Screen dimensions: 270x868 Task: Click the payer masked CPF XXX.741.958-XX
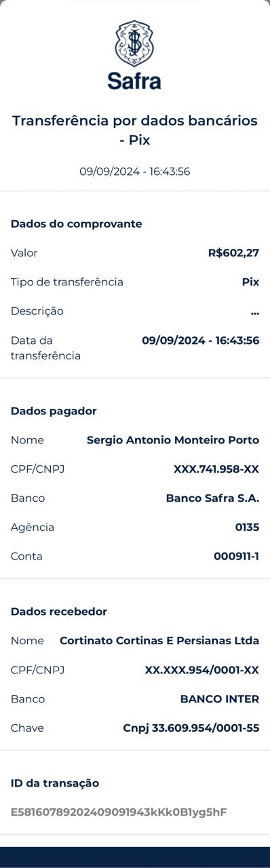pos(216,469)
